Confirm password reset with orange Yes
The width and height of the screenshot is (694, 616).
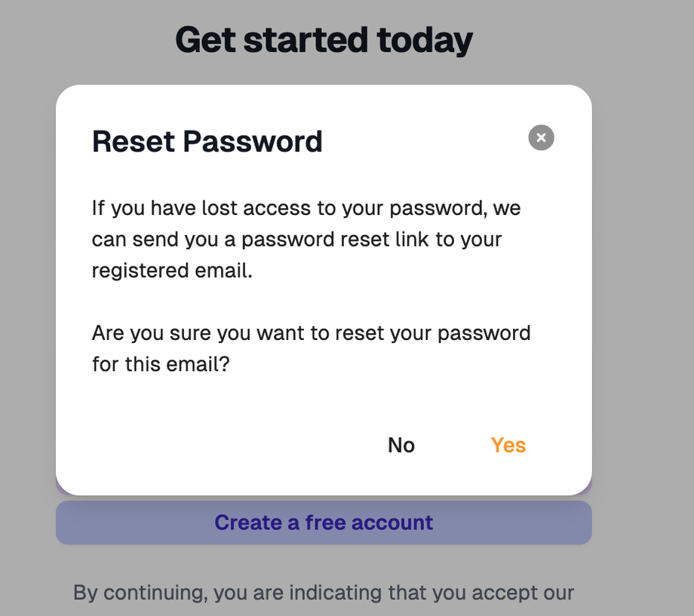[508, 445]
